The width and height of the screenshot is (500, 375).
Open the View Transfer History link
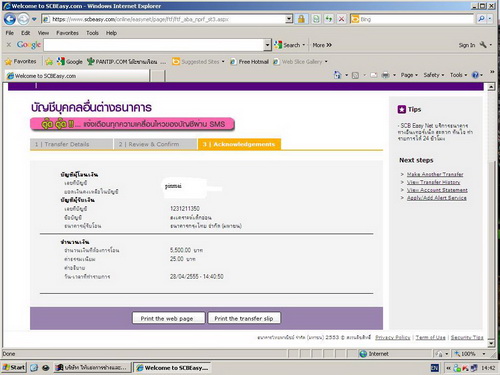(433, 182)
